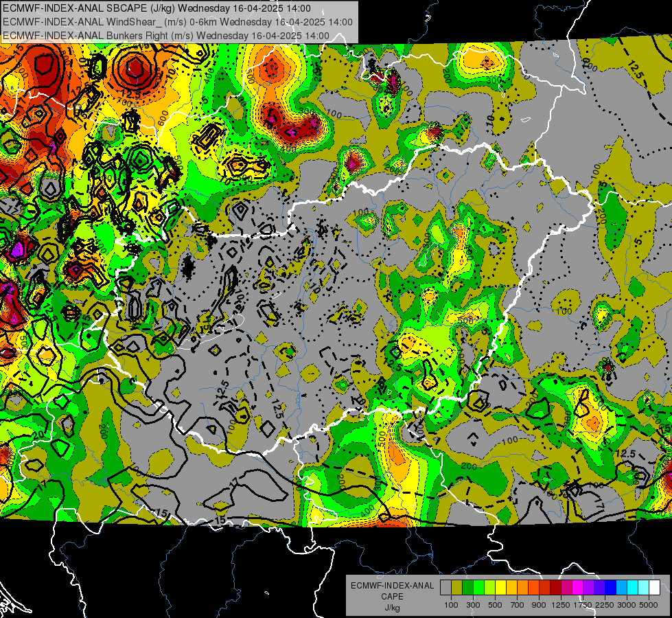Click the 1750 tick value in legend

click(x=583, y=605)
